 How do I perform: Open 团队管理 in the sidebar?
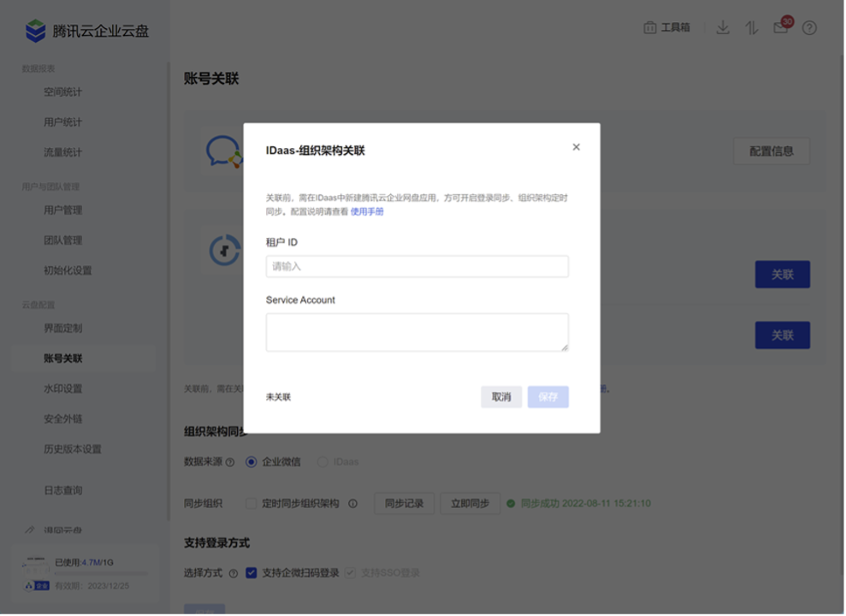coord(63,240)
